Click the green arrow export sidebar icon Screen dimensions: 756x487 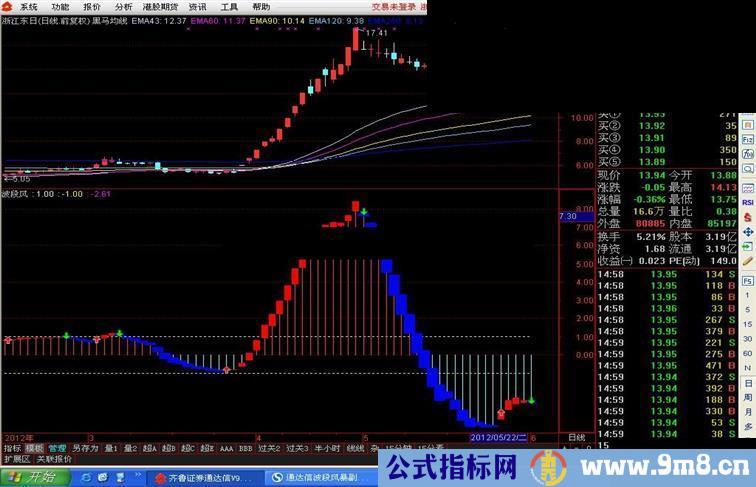pos(748,246)
